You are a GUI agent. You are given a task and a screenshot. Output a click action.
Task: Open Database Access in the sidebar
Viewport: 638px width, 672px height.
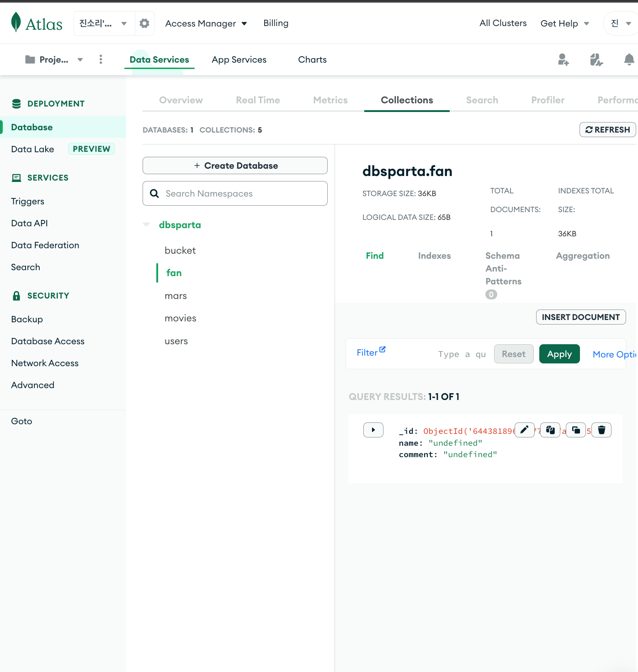[48, 341]
